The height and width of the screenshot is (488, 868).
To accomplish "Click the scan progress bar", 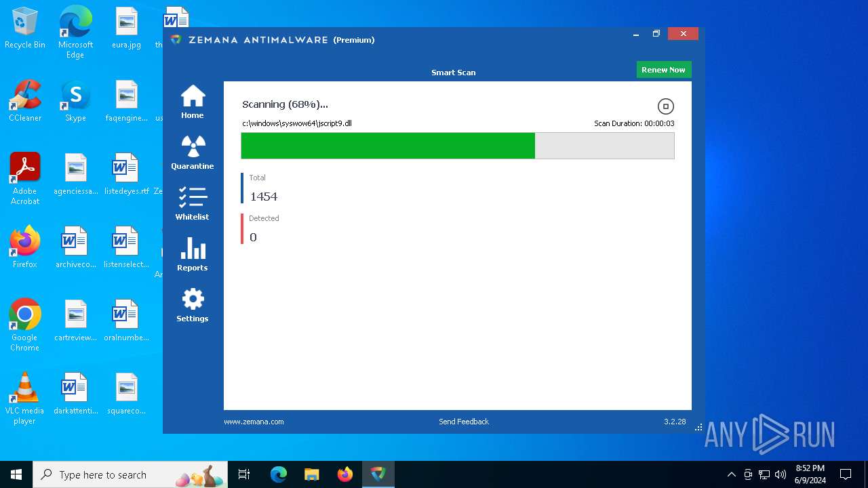I will (458, 146).
